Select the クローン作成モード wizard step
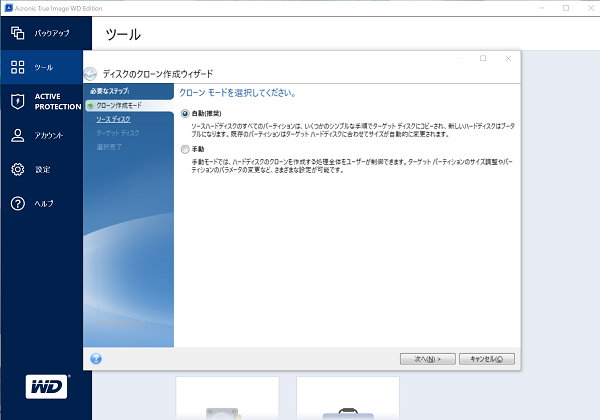Image resolution: width=600 pixels, height=420 pixels. pos(119,104)
